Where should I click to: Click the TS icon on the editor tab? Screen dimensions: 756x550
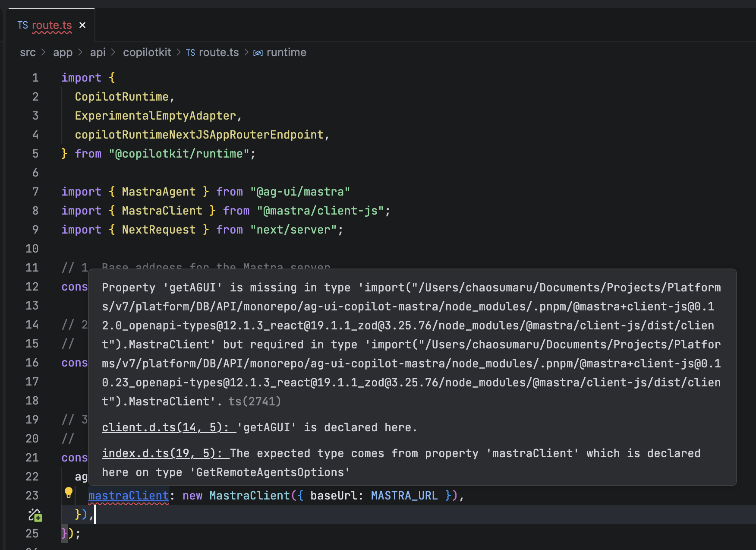(23, 25)
